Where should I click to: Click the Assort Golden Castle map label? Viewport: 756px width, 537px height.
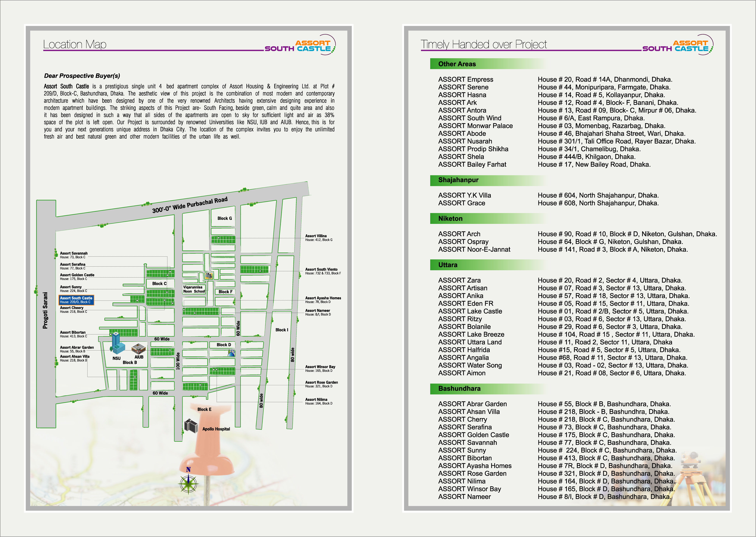77,277
